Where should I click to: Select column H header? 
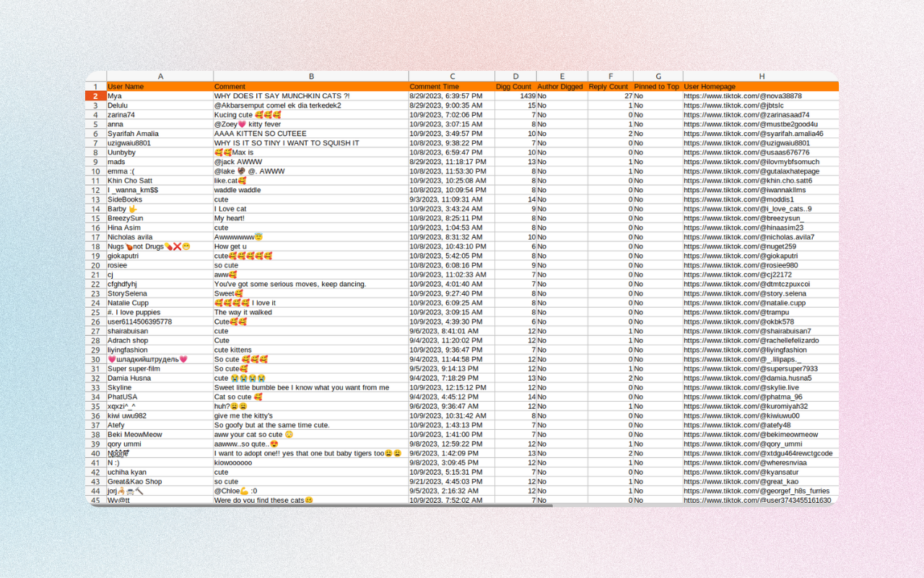coord(761,76)
